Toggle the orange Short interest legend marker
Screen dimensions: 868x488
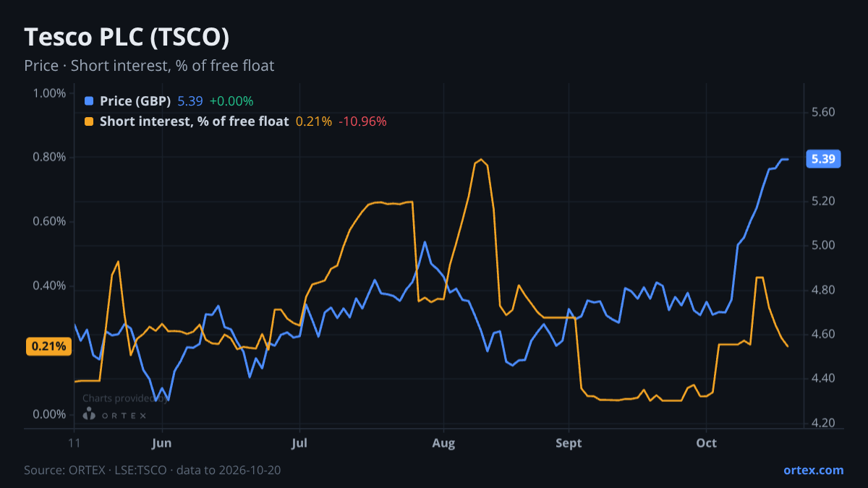pyautogui.click(x=89, y=121)
